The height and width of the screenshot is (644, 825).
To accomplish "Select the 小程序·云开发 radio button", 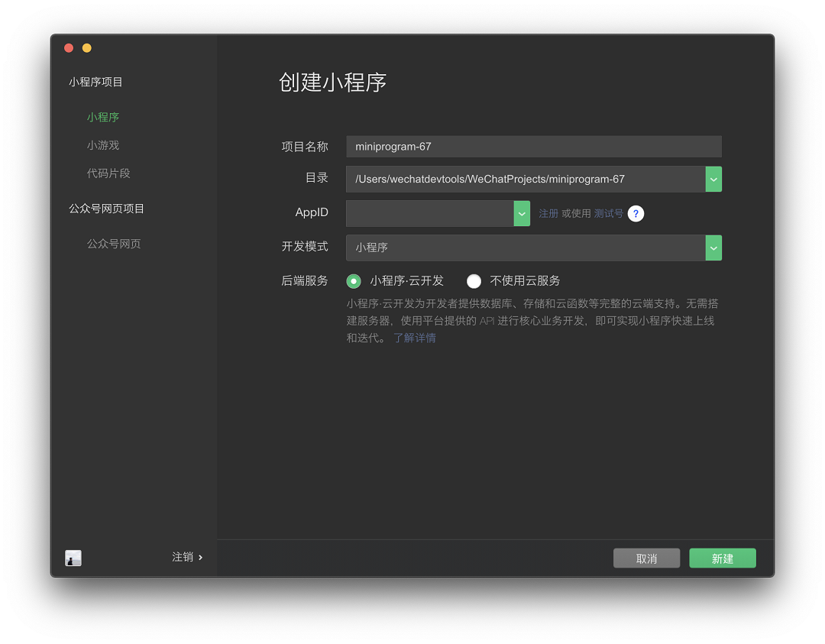I will pos(354,281).
